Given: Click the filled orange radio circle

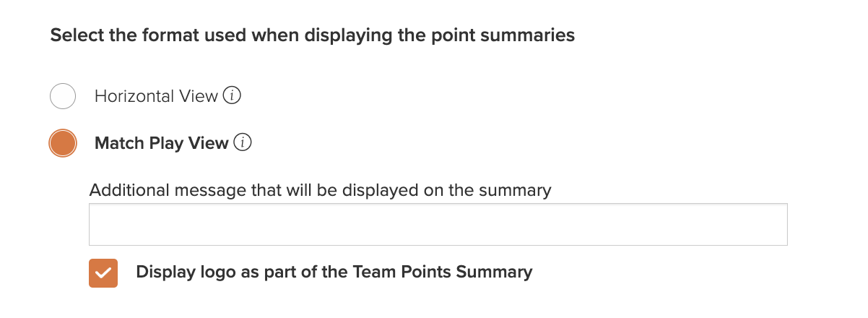Looking at the screenshot, I should click(63, 143).
